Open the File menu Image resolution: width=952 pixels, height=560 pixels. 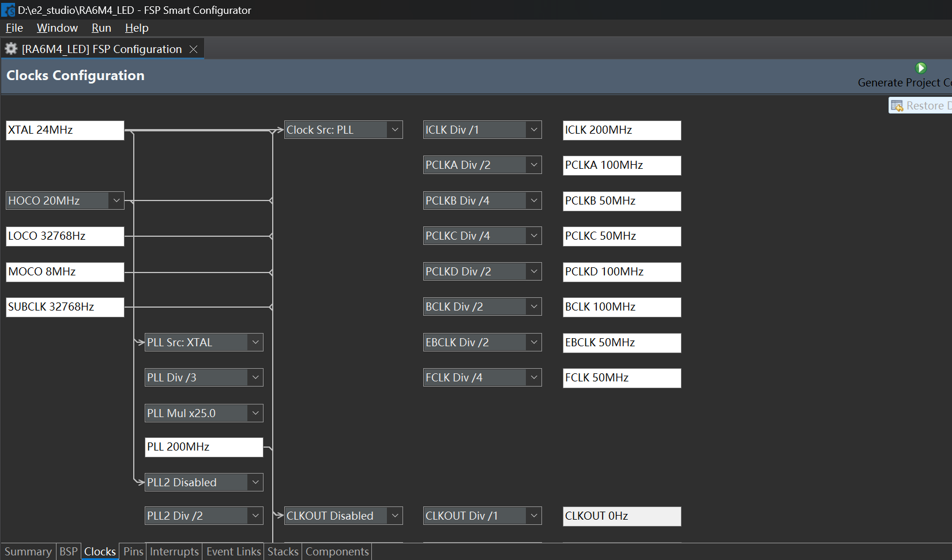click(14, 28)
